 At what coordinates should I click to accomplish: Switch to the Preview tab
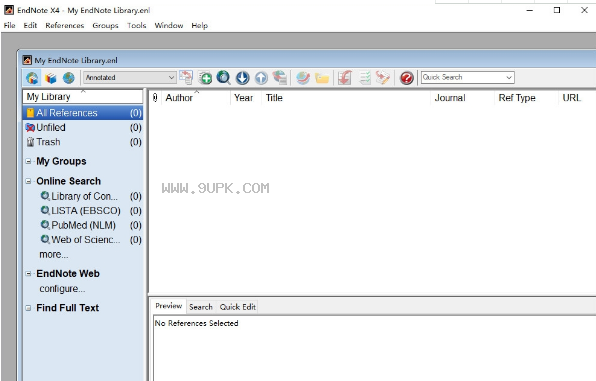[168, 306]
